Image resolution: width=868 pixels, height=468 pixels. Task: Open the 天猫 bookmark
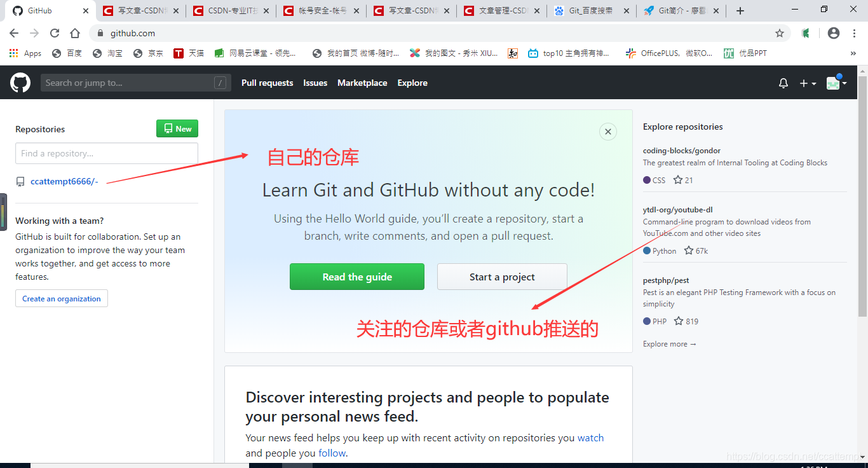[189, 53]
